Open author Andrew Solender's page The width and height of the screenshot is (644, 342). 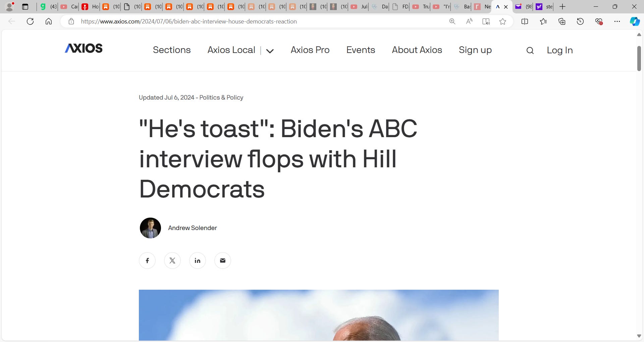[x=193, y=228]
